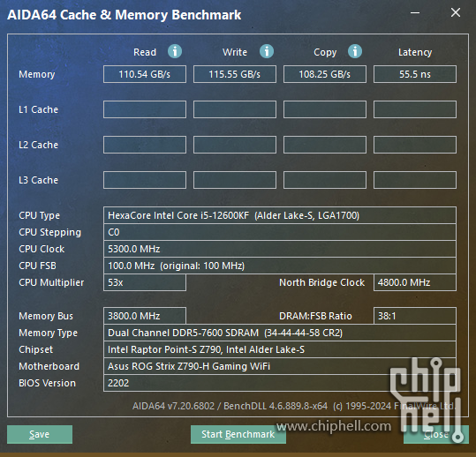Click the Chipset label
Image resolution: width=476 pixels, height=457 pixels.
point(36,349)
